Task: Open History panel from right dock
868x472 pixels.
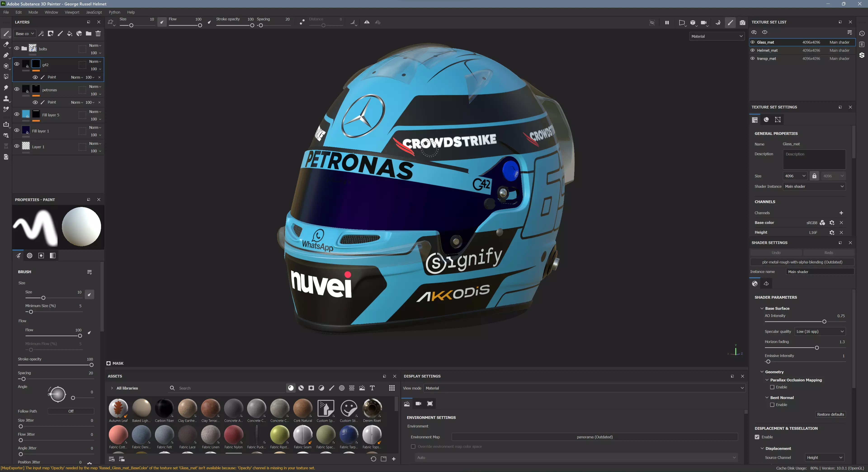Action: tap(862, 34)
